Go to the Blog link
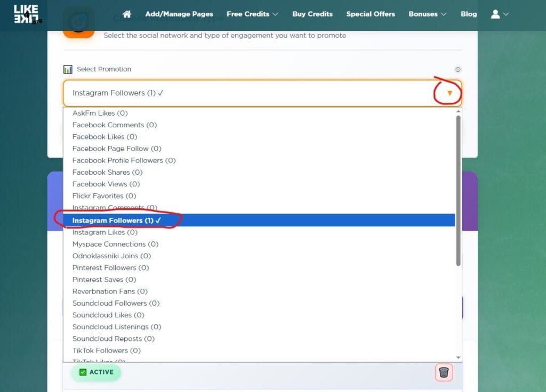This screenshot has height=392, width=546. pyautogui.click(x=469, y=14)
